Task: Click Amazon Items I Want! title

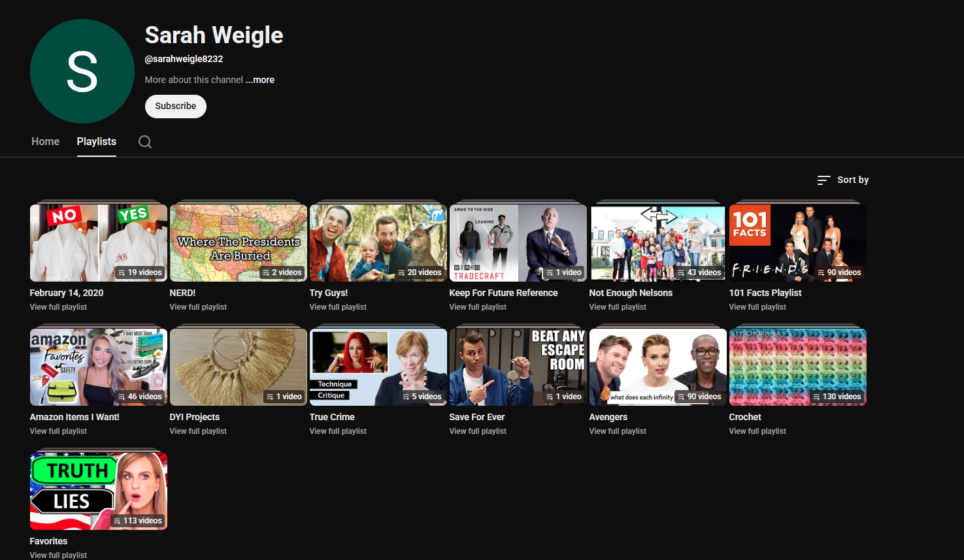Action: click(75, 417)
